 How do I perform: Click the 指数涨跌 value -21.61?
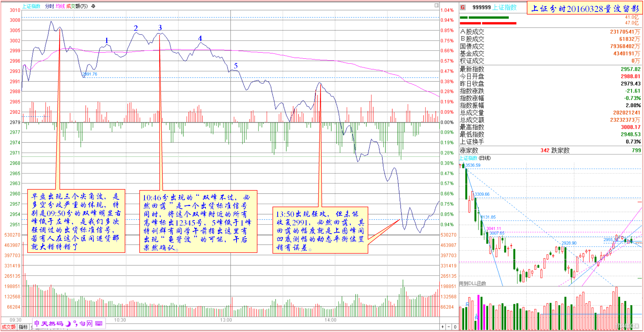pyautogui.click(x=633, y=91)
